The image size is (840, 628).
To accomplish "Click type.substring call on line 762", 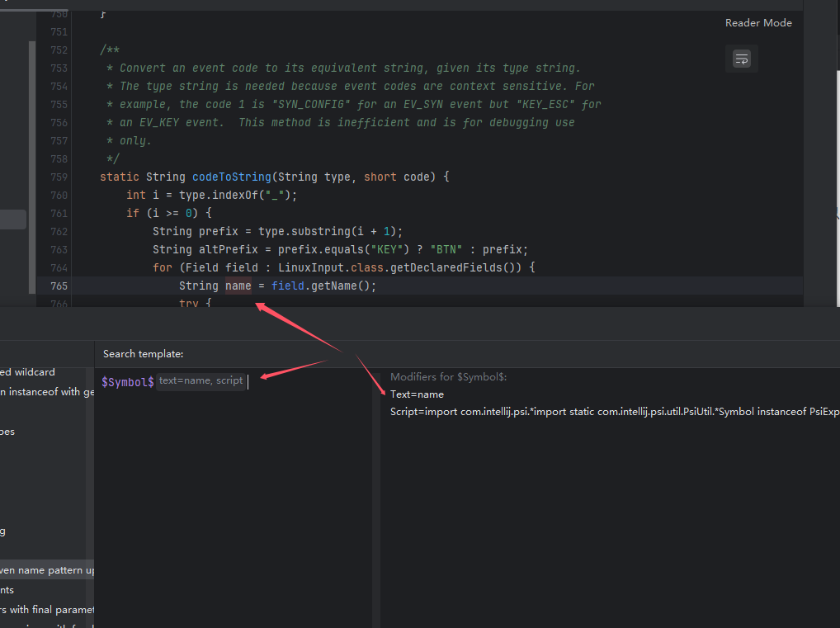I will point(304,232).
